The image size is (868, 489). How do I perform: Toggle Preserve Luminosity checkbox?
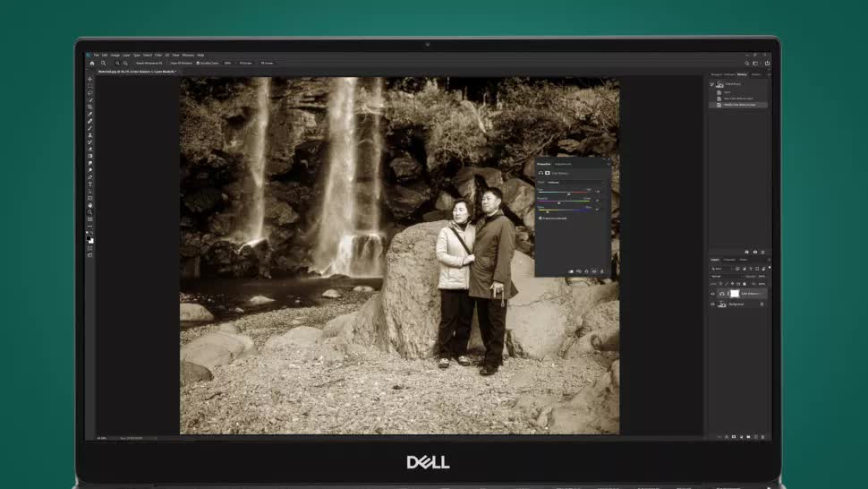pos(540,219)
